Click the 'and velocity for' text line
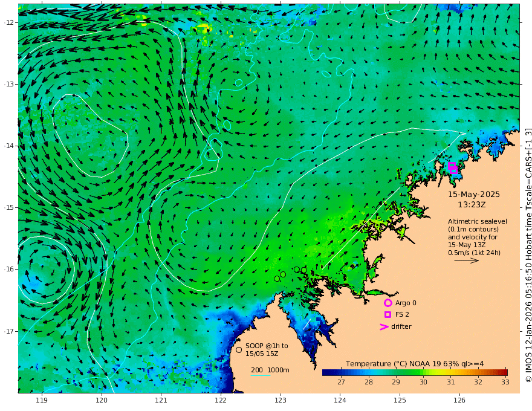Screen dimensions: 532x411 473,237
